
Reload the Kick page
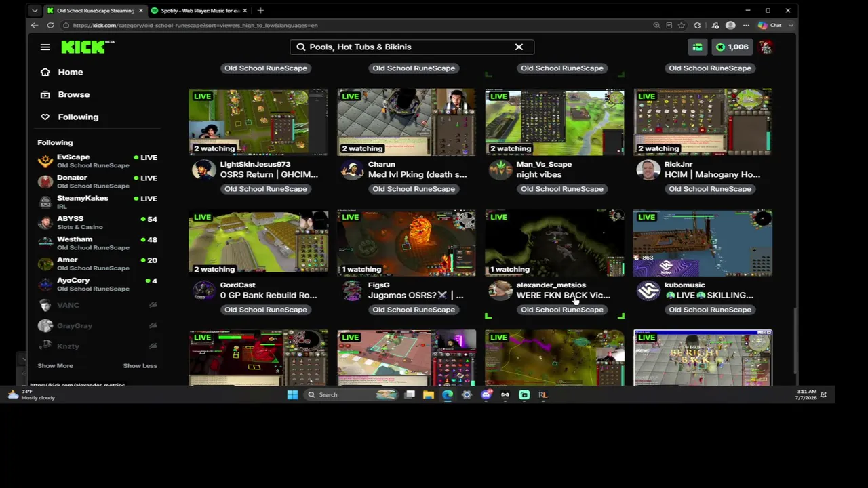click(x=50, y=25)
